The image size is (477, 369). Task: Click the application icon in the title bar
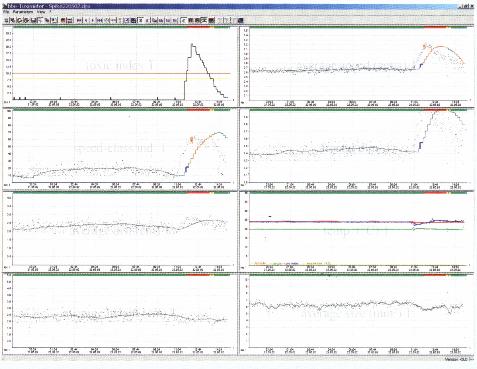click(5, 6)
